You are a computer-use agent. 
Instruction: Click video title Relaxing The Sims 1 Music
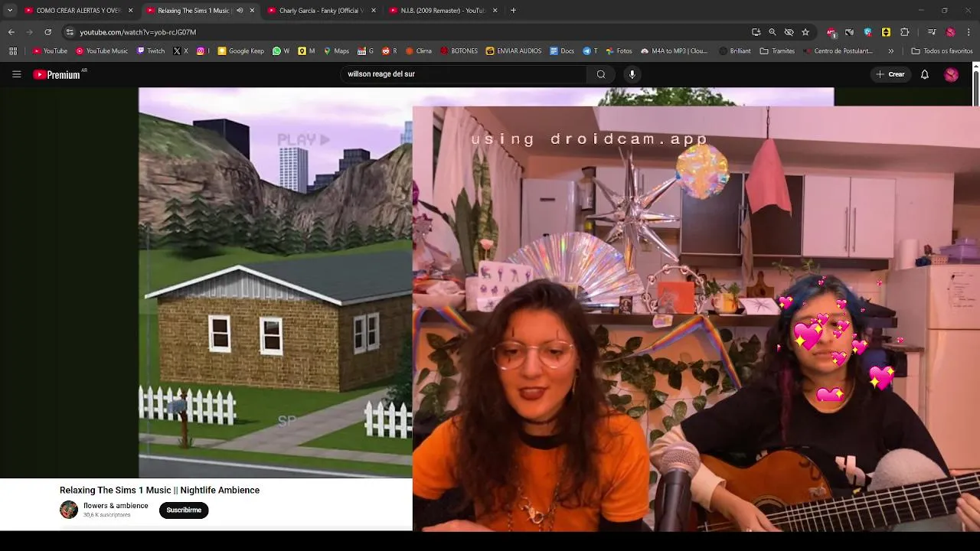coord(159,491)
